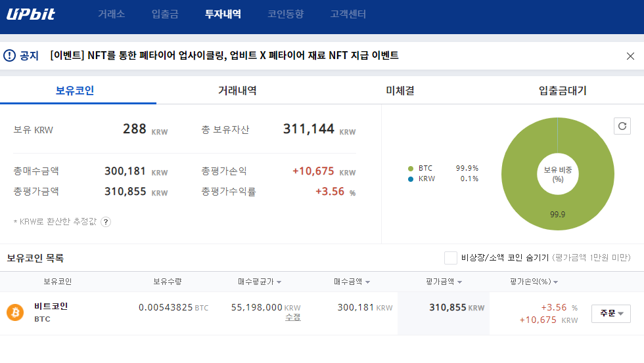Click the 보유수량 column header
Image resolution: width=644 pixels, height=363 pixels.
[168, 282]
